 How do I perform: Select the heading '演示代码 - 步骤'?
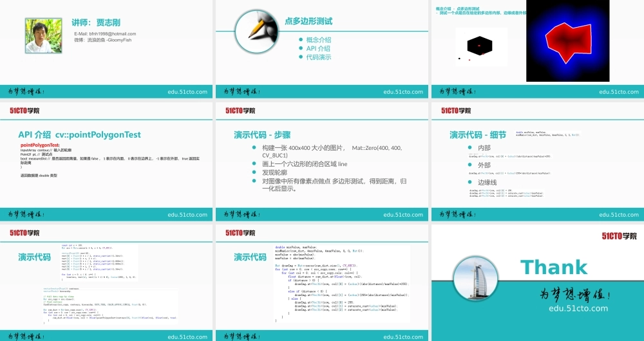(262, 134)
